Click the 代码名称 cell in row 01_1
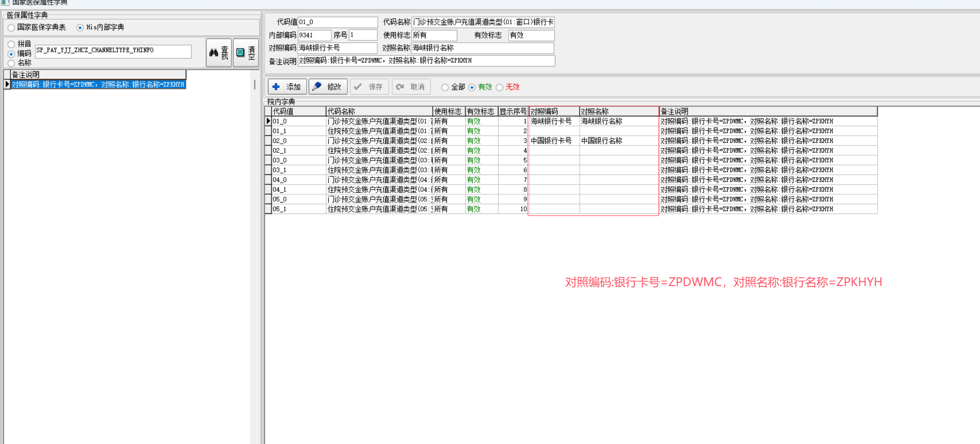 (380, 131)
